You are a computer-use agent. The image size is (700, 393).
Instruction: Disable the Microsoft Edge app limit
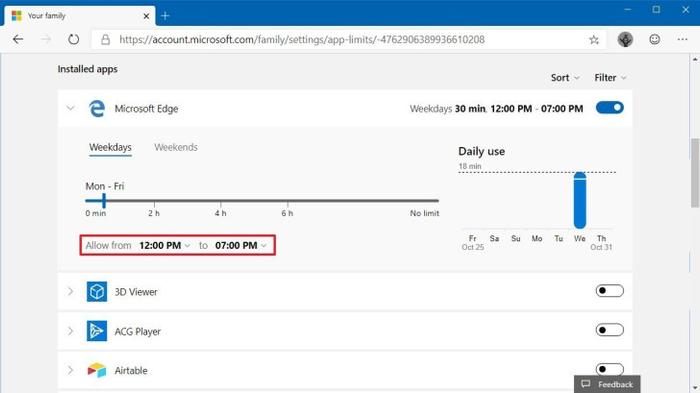[609, 108]
